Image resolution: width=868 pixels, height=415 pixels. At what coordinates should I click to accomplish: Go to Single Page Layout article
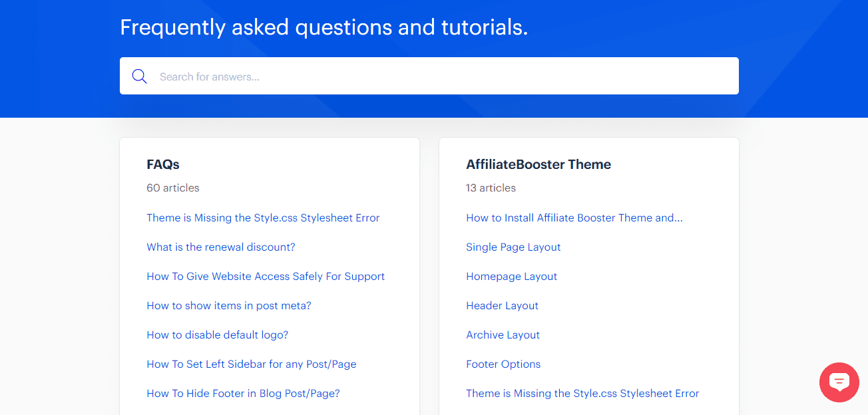coord(513,247)
